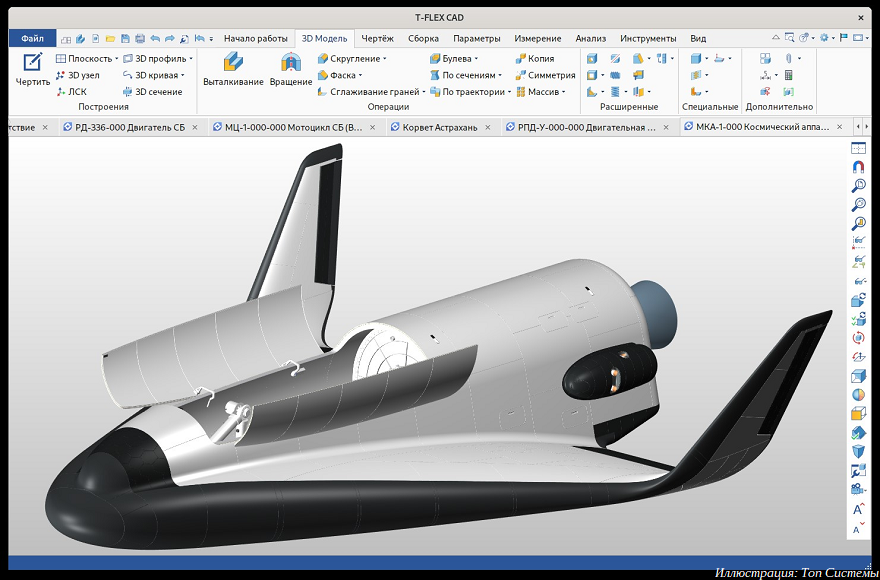This screenshot has height=580, width=880.
Task: Expand the 3D профиль dropdown
Action: (x=191, y=59)
